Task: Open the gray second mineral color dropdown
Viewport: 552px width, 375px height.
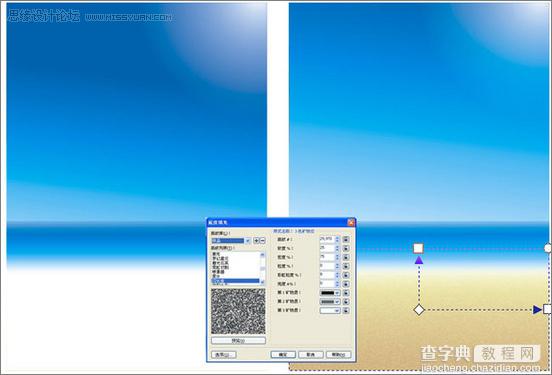Action: 330,302
